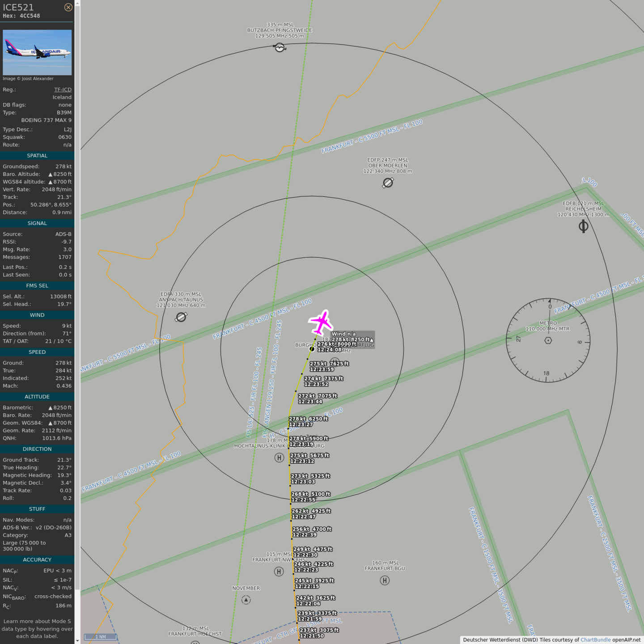Image resolution: width=644 pixels, height=644 pixels.
Task: Click the NOVEMBER reporting point symbol
Action: click(246, 600)
